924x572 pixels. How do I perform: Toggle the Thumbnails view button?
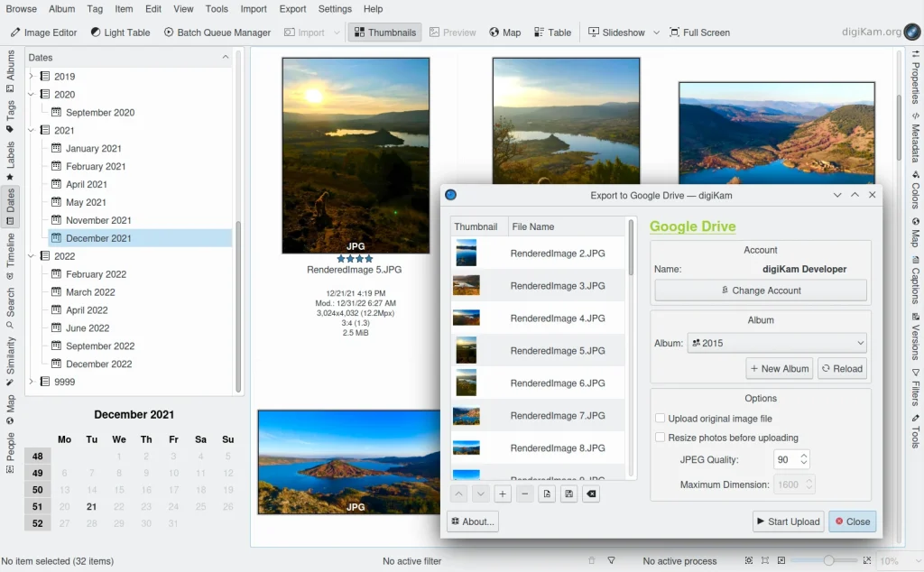point(383,32)
